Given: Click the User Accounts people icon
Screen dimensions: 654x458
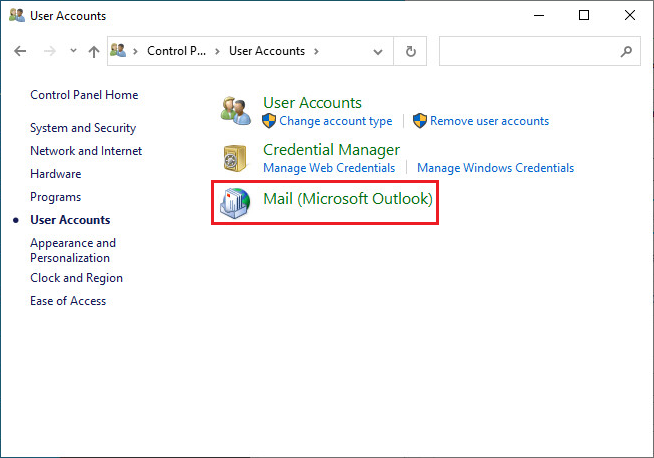Looking at the screenshot, I should 236,111.
